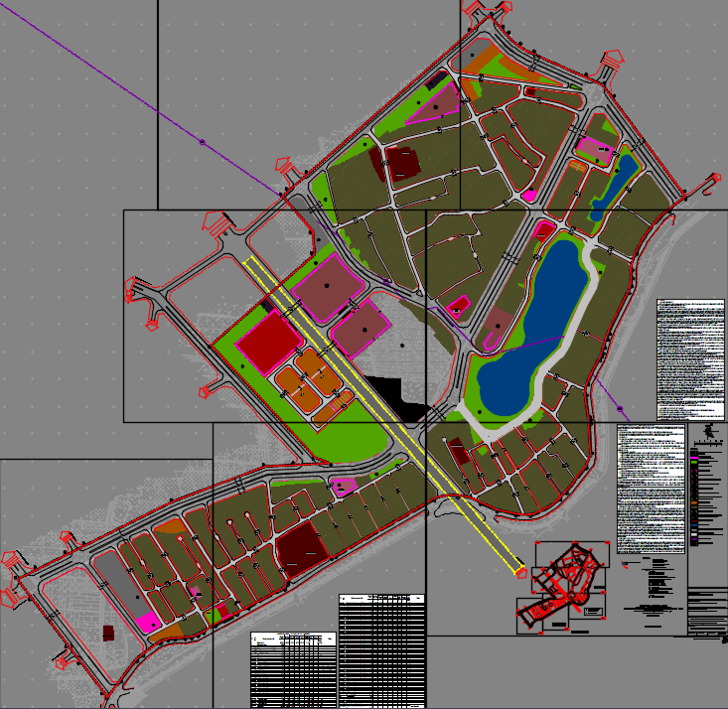Select the magenta plot in the far southwest corner

click(149, 623)
